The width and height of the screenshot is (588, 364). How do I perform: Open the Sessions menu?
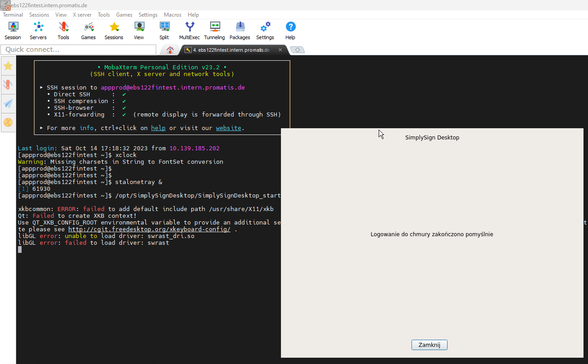[x=39, y=15]
